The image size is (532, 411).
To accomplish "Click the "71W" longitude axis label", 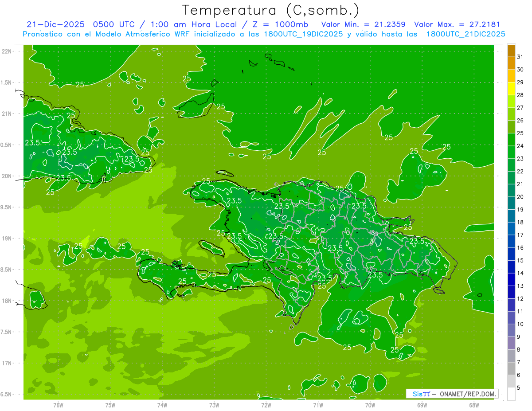I will [318, 405].
